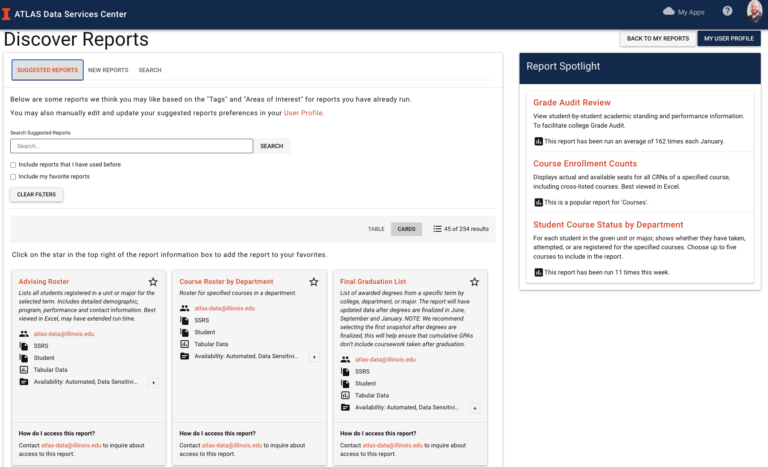Open the Course Roster by Department title
Screen dimensions: 768x467
pos(226,281)
